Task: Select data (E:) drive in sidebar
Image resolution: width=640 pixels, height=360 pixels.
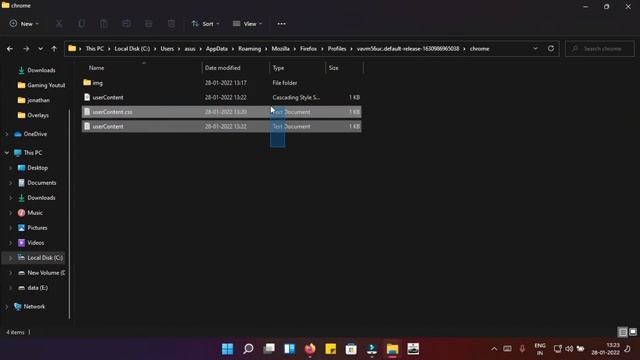Action: coord(33,288)
